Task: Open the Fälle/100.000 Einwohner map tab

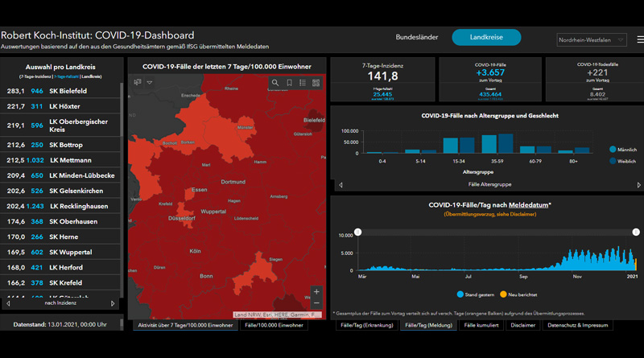Action: 274,325
